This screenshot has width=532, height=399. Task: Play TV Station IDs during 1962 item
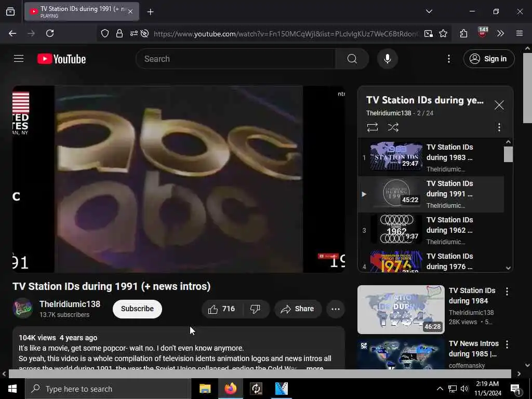(431, 230)
